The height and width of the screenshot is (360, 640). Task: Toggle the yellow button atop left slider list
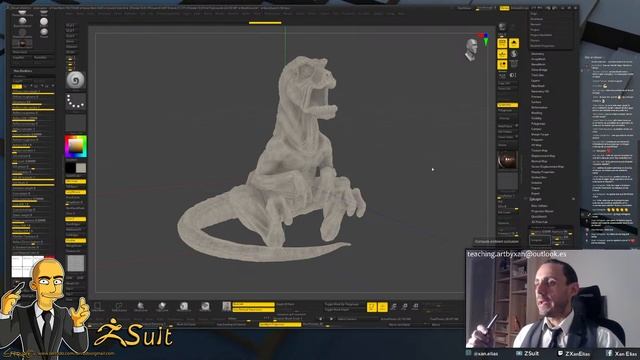pyautogui.click(x=17, y=87)
